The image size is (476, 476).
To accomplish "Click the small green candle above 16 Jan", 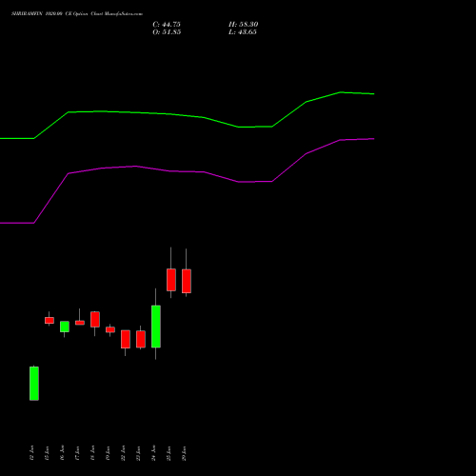I will point(65,327).
